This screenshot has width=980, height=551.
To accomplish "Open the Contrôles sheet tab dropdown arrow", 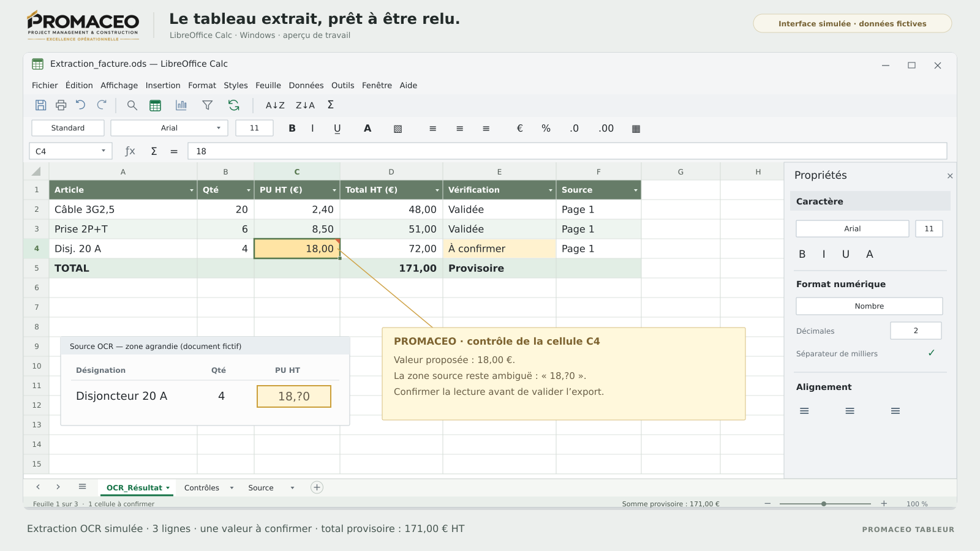I will [232, 488].
